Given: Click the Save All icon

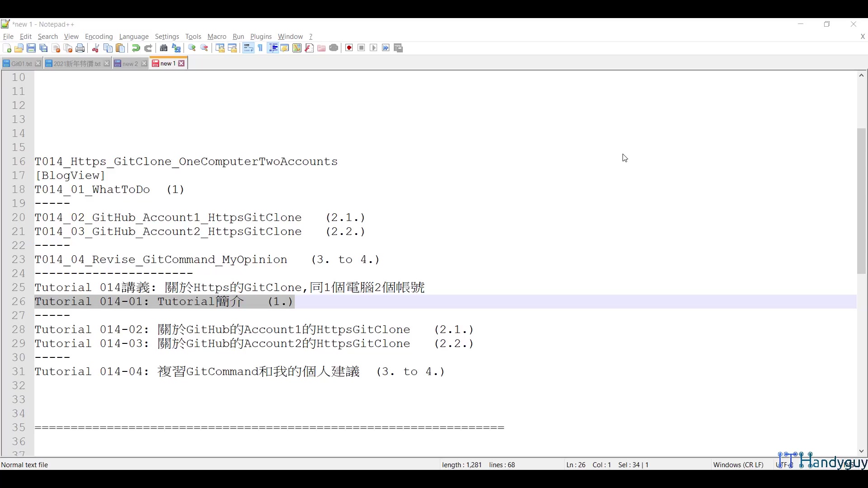Looking at the screenshot, I should [43, 48].
